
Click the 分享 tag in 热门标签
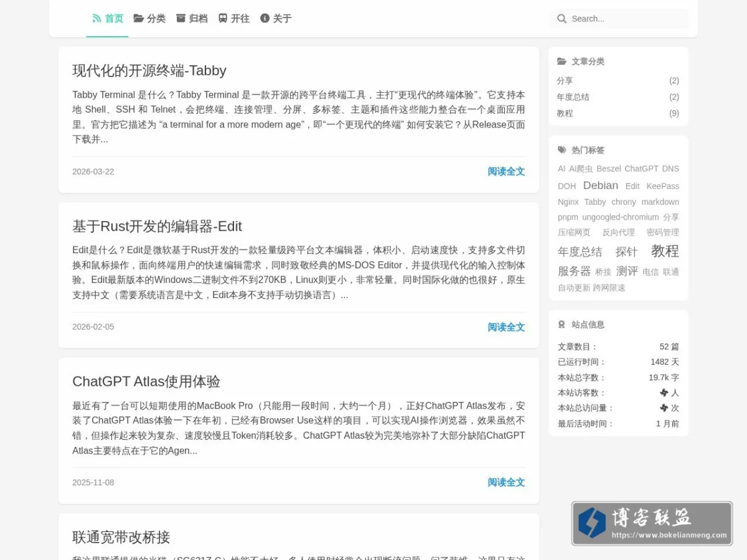pos(671,217)
